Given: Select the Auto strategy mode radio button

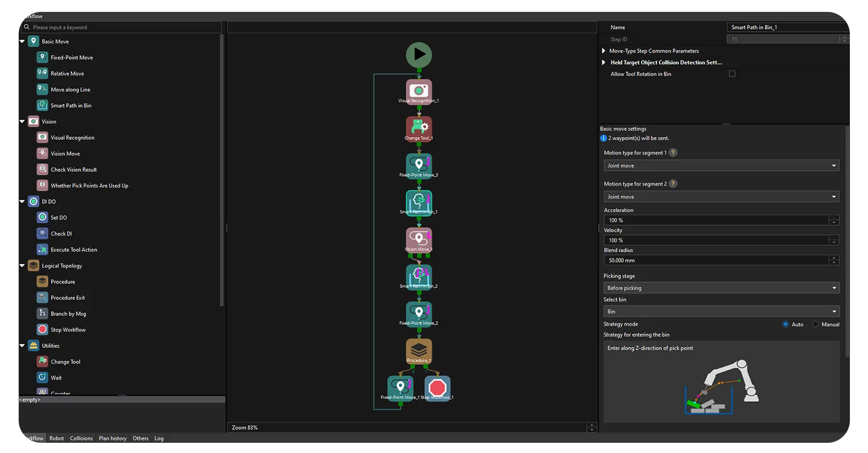Looking at the screenshot, I should (785, 324).
